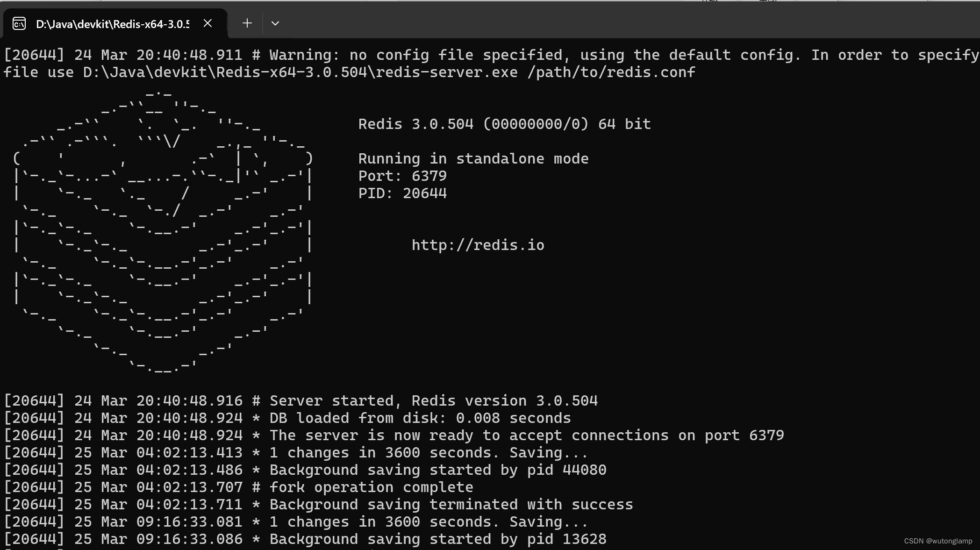Click the http://redis.io text

click(478, 245)
